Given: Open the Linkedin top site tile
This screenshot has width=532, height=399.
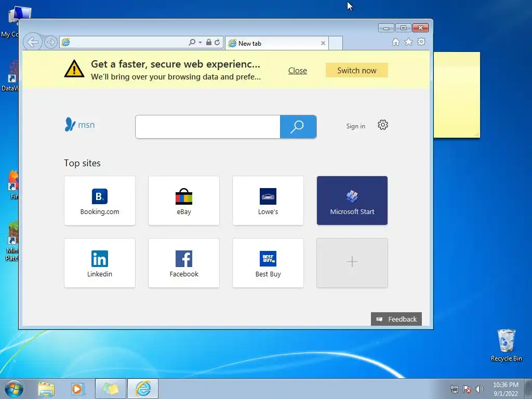Looking at the screenshot, I should click(100, 263).
